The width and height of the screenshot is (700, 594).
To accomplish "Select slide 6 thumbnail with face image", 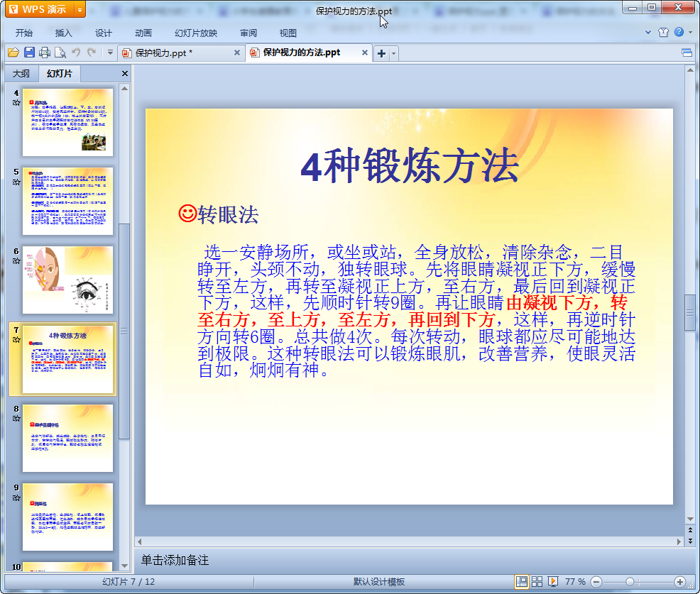I will 68,280.
